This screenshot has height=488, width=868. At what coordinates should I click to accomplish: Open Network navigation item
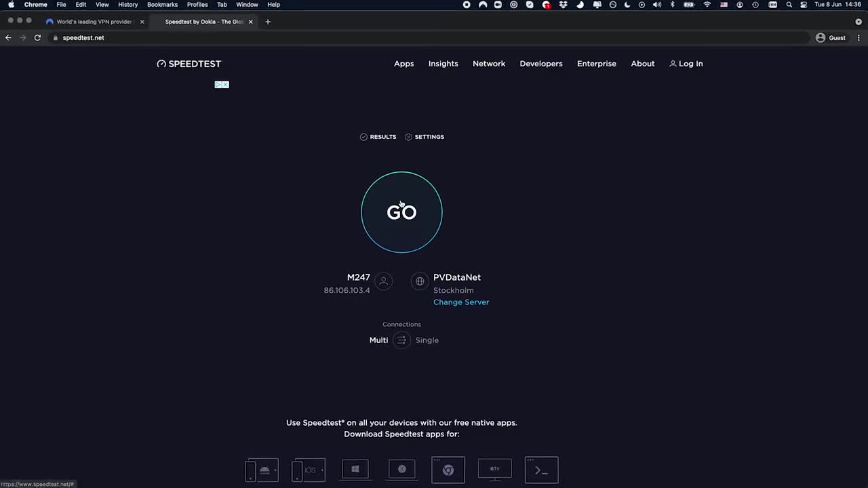point(489,64)
